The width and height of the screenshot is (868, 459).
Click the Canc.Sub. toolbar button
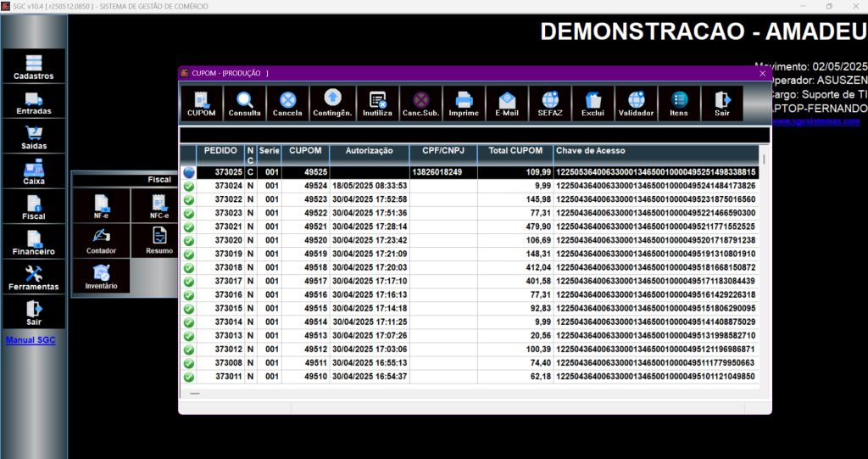(420, 104)
